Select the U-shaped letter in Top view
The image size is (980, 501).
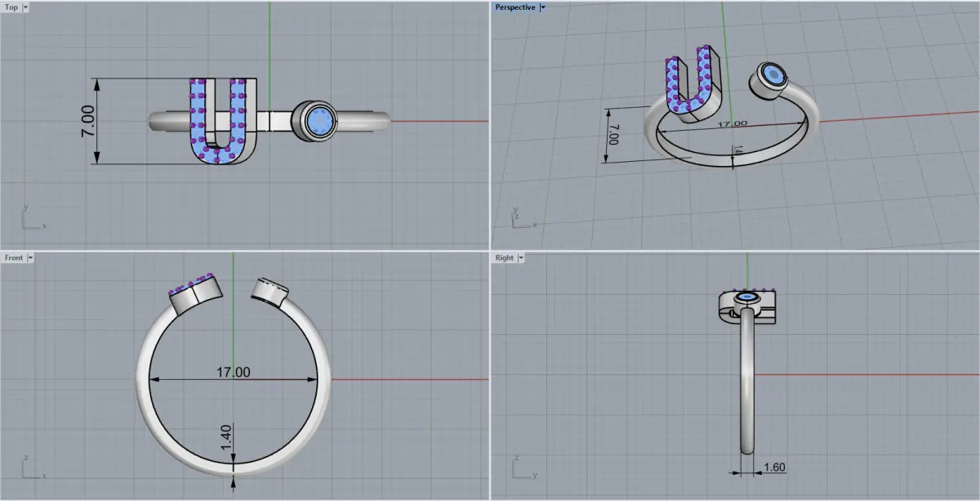coord(223,121)
